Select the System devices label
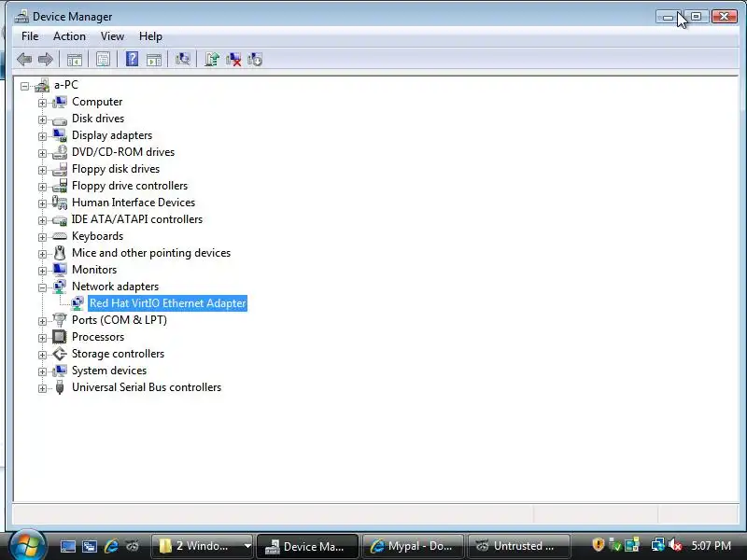 (x=109, y=371)
